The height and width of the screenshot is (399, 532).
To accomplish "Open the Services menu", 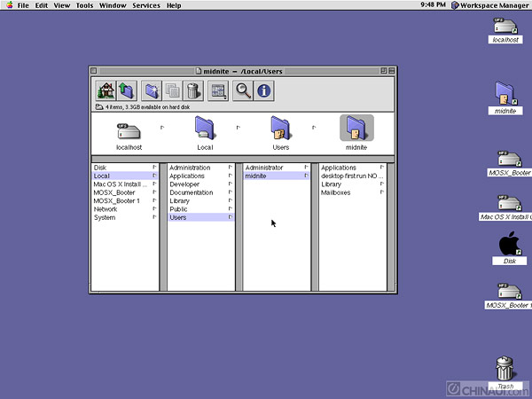I will click(x=146, y=5).
